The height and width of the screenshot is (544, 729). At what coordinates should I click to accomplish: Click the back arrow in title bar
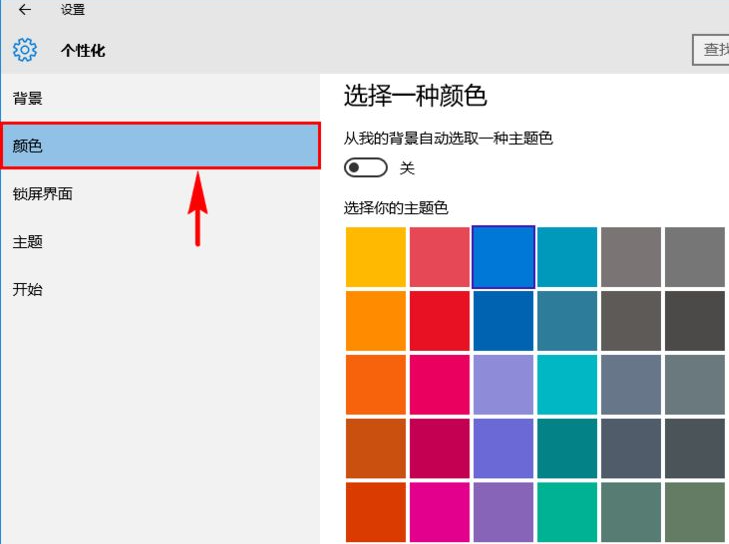click(25, 10)
